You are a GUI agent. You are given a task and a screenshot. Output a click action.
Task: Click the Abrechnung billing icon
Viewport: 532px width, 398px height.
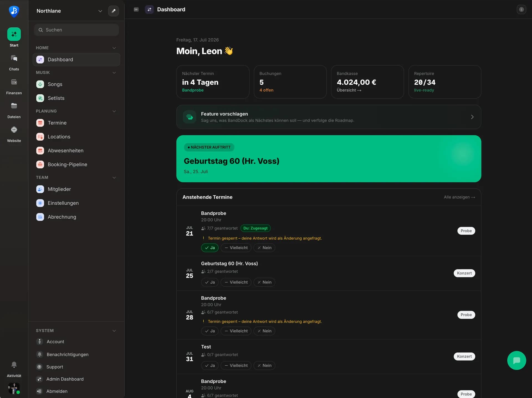tap(40, 217)
